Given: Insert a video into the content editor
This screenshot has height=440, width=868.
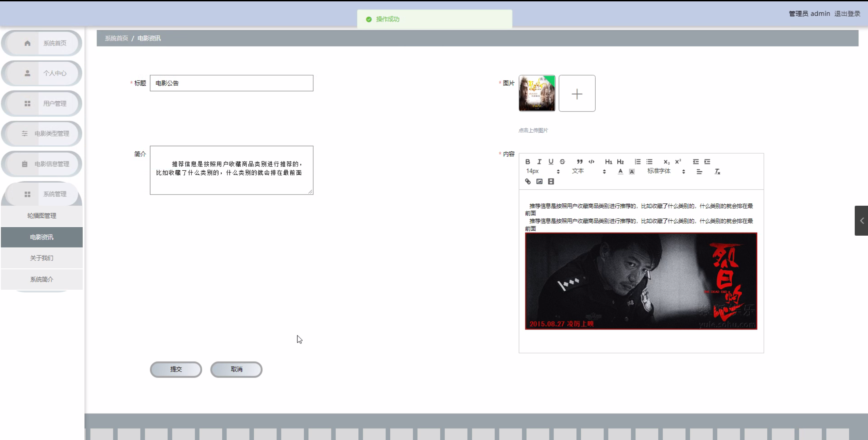Looking at the screenshot, I should [551, 181].
